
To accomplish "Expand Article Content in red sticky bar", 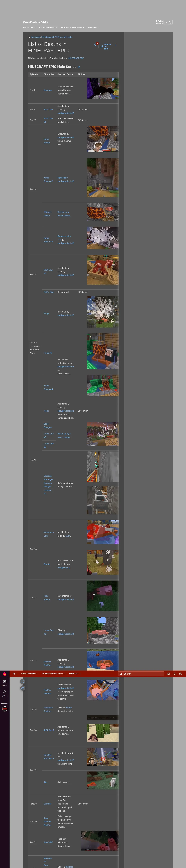I will pyautogui.click(x=30, y=674).
